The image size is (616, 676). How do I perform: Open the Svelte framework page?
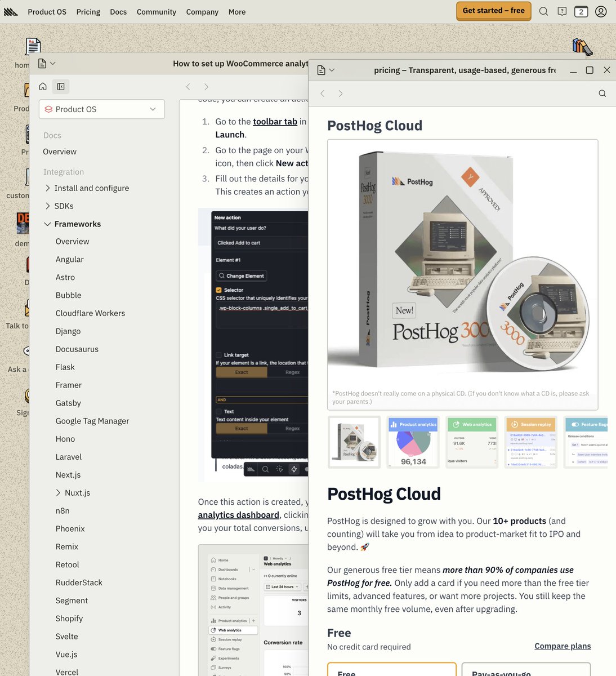67,637
